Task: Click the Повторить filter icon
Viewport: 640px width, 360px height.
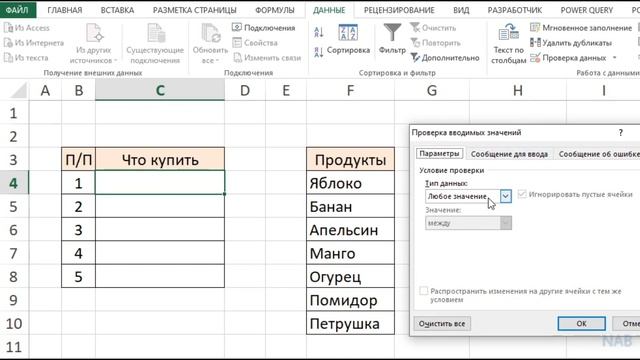Action: coord(415,42)
